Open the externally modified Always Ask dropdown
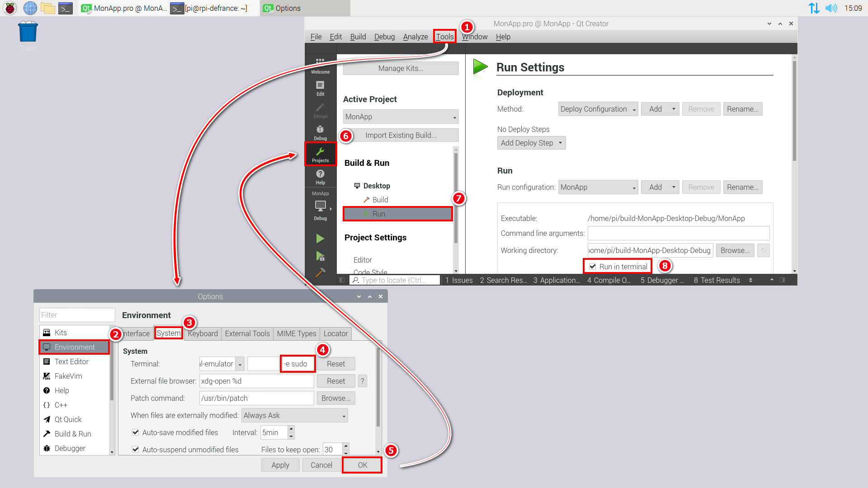Screen dimensions: 868x488 tap(294, 415)
